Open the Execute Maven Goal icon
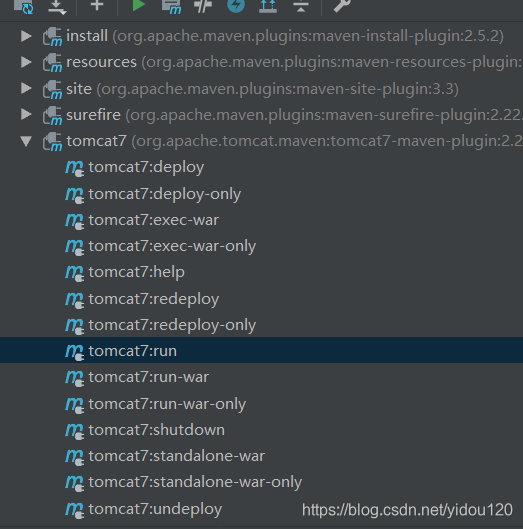This screenshot has width=523, height=529. tap(171, 6)
